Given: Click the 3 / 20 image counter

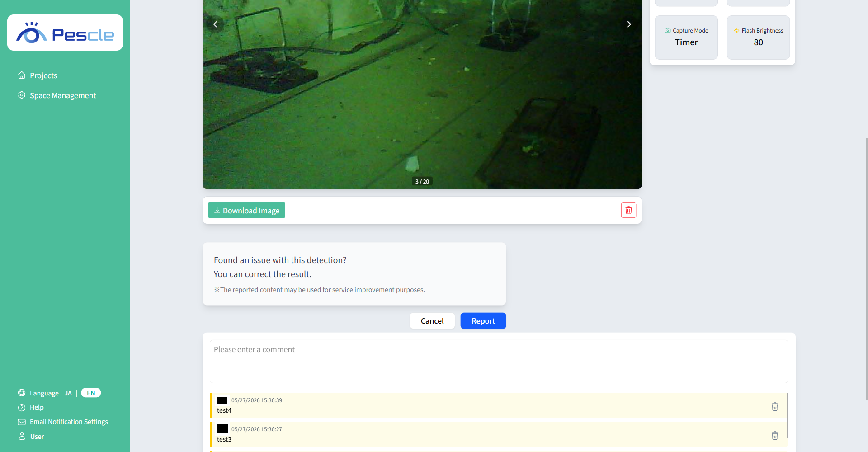Looking at the screenshot, I should [x=422, y=181].
